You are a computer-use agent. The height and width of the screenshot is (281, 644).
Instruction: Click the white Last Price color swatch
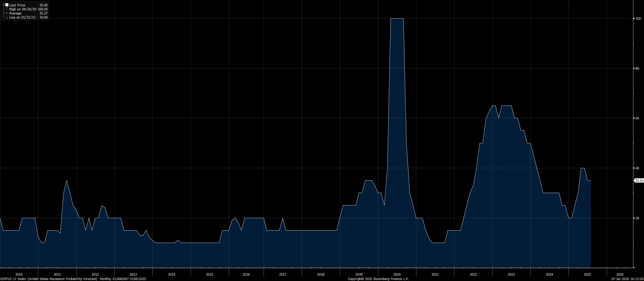point(7,5)
